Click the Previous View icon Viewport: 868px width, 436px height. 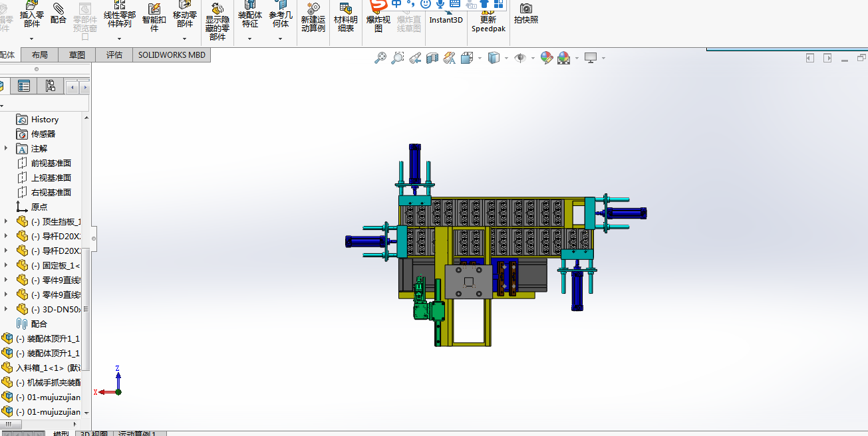415,58
